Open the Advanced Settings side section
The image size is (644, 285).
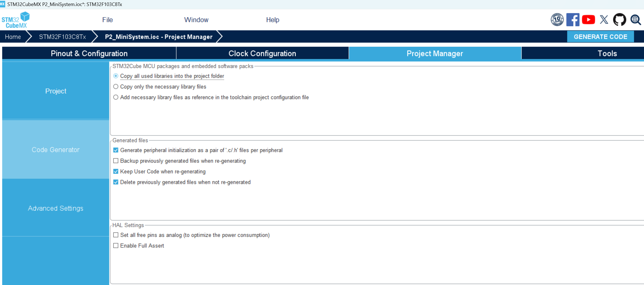[56, 208]
